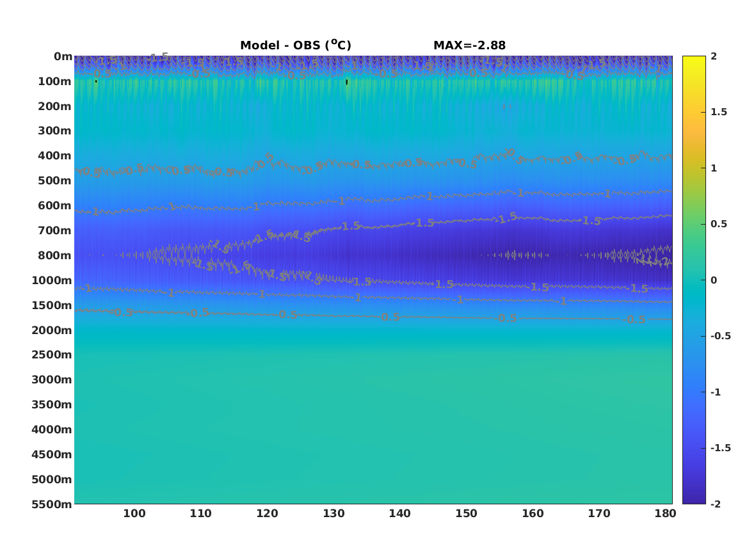The width and height of the screenshot is (747, 560).
Task: Click the "5500m" depth axis label
Action: 52,504
